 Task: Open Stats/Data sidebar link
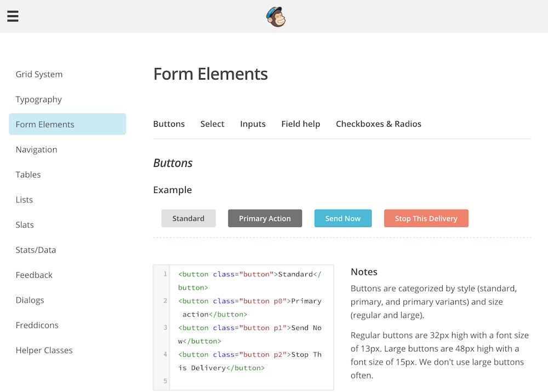tap(36, 250)
